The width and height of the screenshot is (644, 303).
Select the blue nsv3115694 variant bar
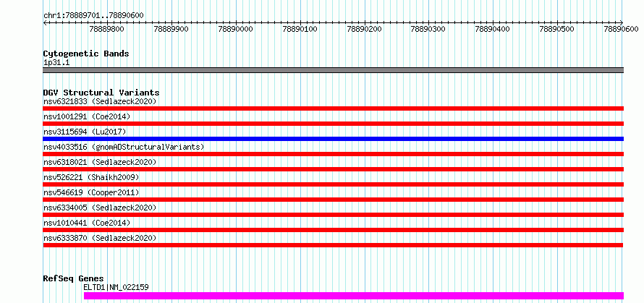pyautogui.click(x=334, y=139)
